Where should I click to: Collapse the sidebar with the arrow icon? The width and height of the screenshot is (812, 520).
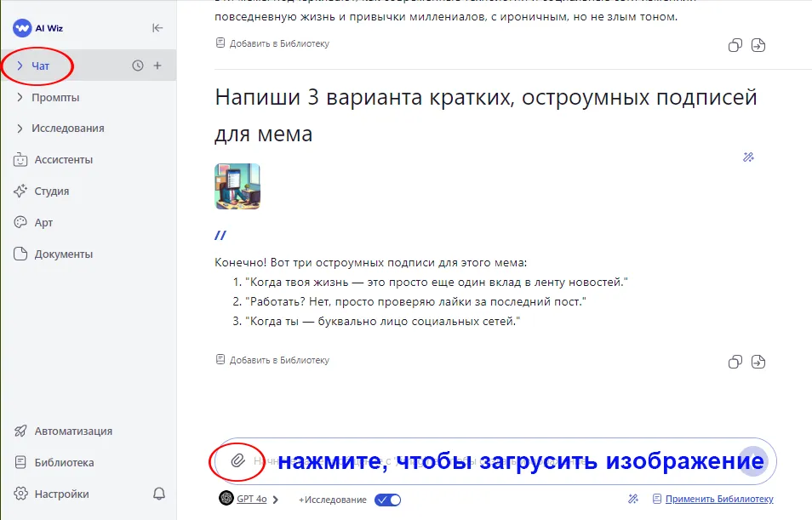157,26
